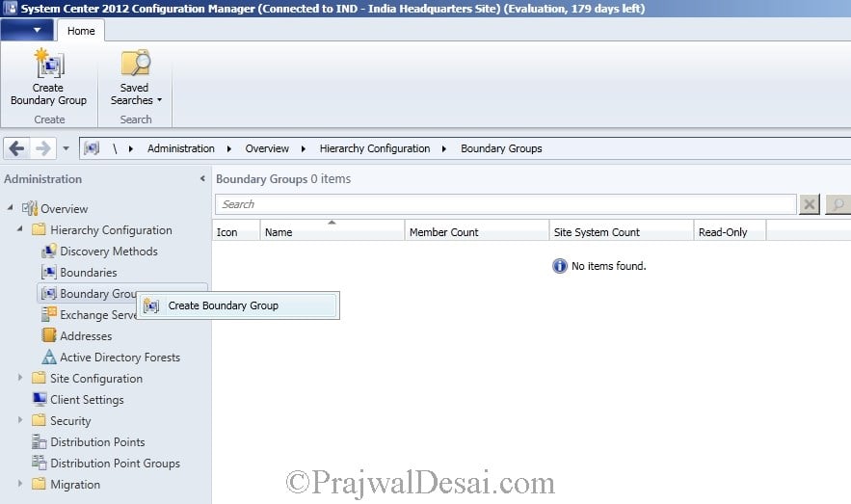The image size is (851, 504).
Task: Click the root console icon in breadcrumb bar
Action: [x=92, y=148]
